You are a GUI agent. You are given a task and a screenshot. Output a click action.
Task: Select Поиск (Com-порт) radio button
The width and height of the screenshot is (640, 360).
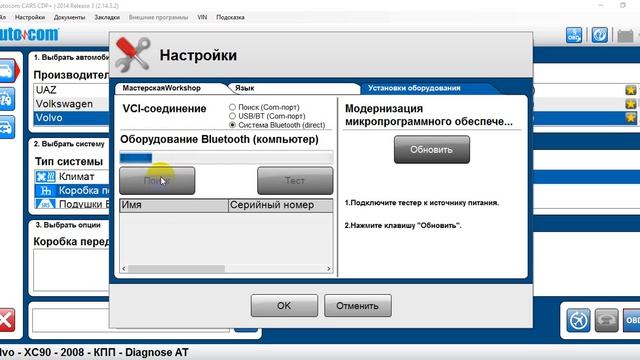[232, 107]
